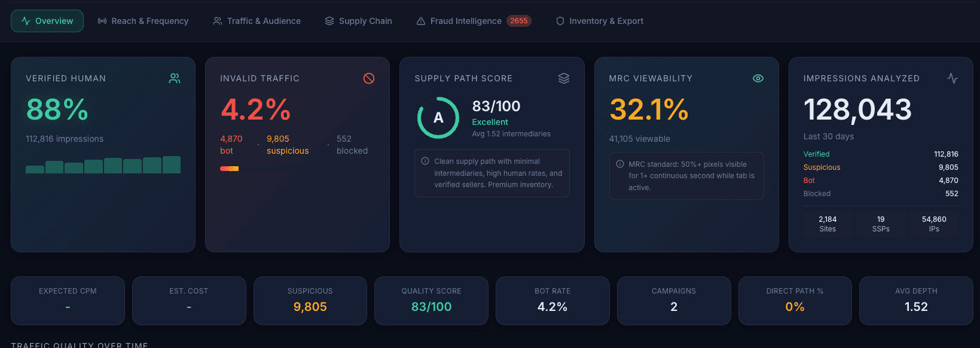Switch to Inventory & Export tab
Viewport: 980px width, 348px height.
[x=600, y=21]
